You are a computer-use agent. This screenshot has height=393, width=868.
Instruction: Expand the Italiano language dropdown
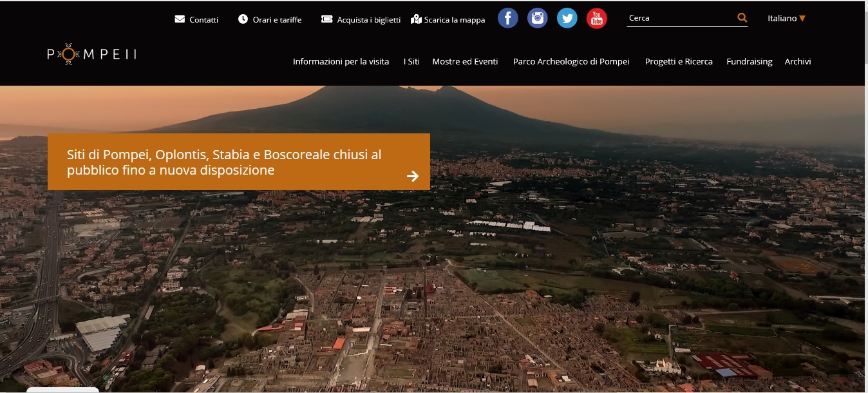click(x=786, y=19)
